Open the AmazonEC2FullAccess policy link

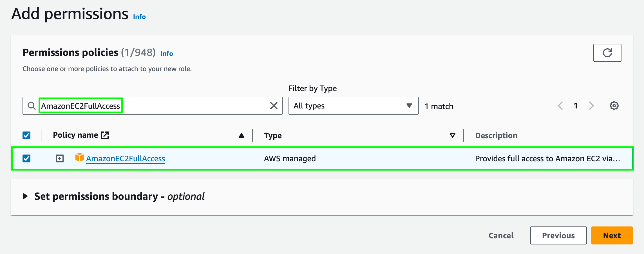tap(126, 159)
